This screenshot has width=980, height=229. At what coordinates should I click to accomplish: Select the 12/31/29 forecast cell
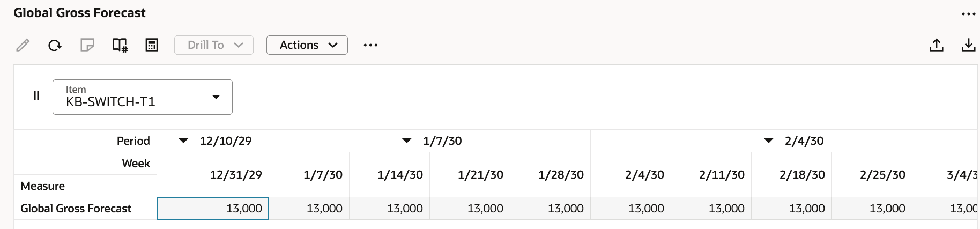[213, 209]
